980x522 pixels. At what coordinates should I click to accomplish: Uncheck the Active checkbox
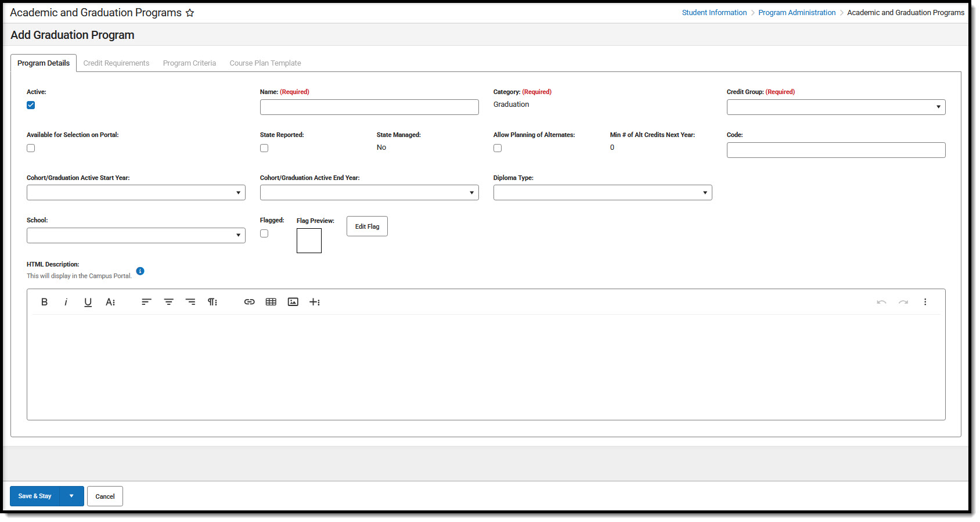[31, 105]
